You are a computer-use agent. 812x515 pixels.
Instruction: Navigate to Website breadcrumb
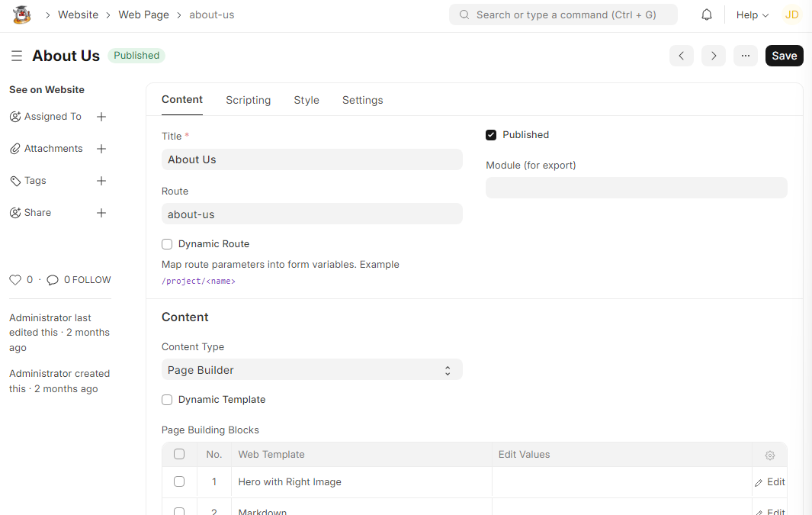coord(79,15)
